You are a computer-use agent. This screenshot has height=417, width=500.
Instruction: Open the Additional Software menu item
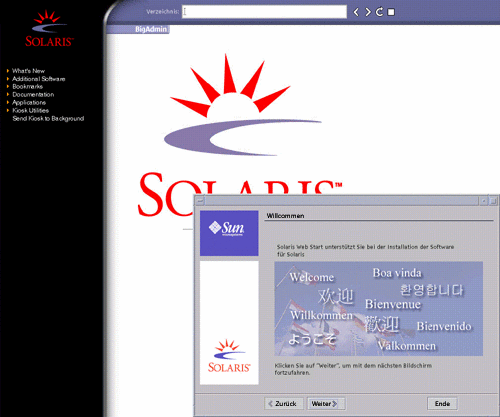(x=39, y=79)
